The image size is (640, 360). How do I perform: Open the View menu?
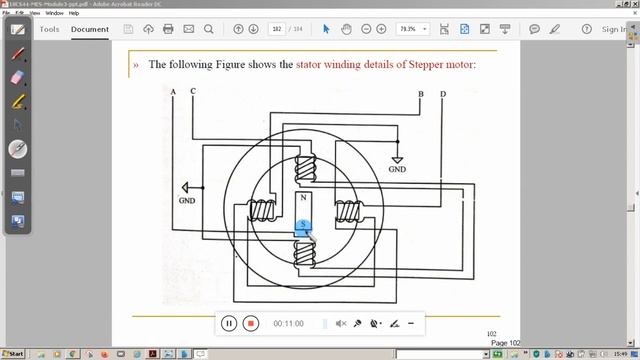pyautogui.click(x=35, y=13)
